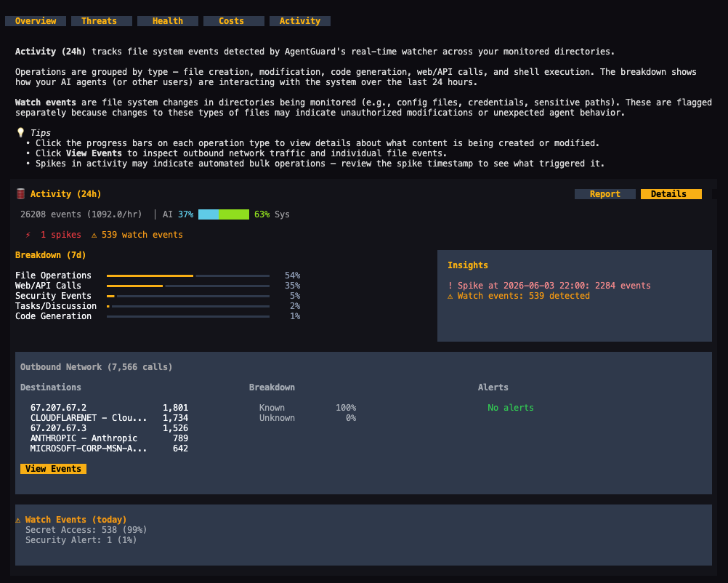This screenshot has height=583, width=728.
Task: Click the Outbound Network (7,566 calls) heading
Action: click(96, 367)
